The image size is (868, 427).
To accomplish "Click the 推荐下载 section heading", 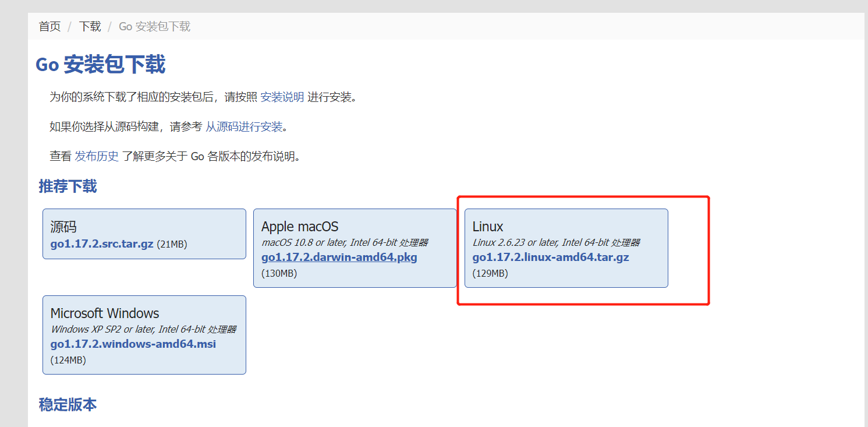I will pyautogui.click(x=68, y=186).
